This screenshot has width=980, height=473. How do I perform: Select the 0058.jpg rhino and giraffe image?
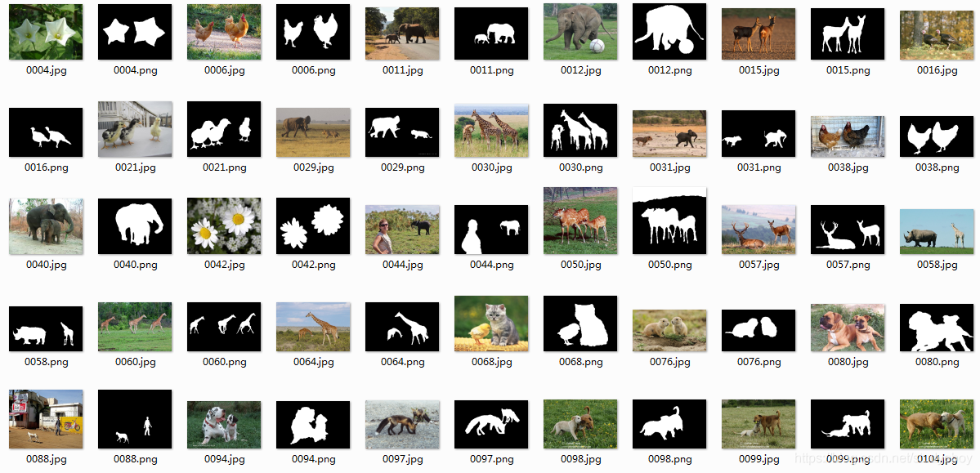coord(937,231)
